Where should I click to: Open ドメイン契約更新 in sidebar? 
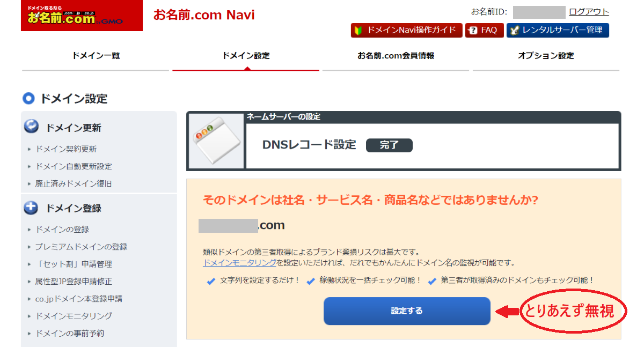click(66, 149)
